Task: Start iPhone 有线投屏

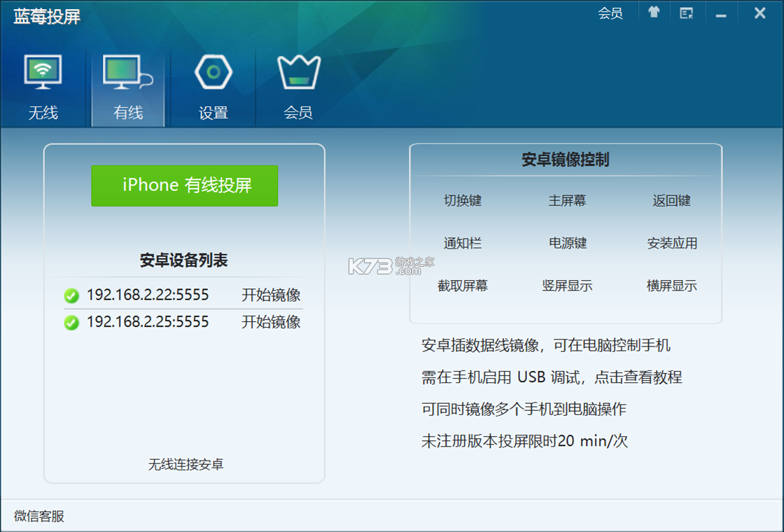Action: pyautogui.click(x=185, y=185)
